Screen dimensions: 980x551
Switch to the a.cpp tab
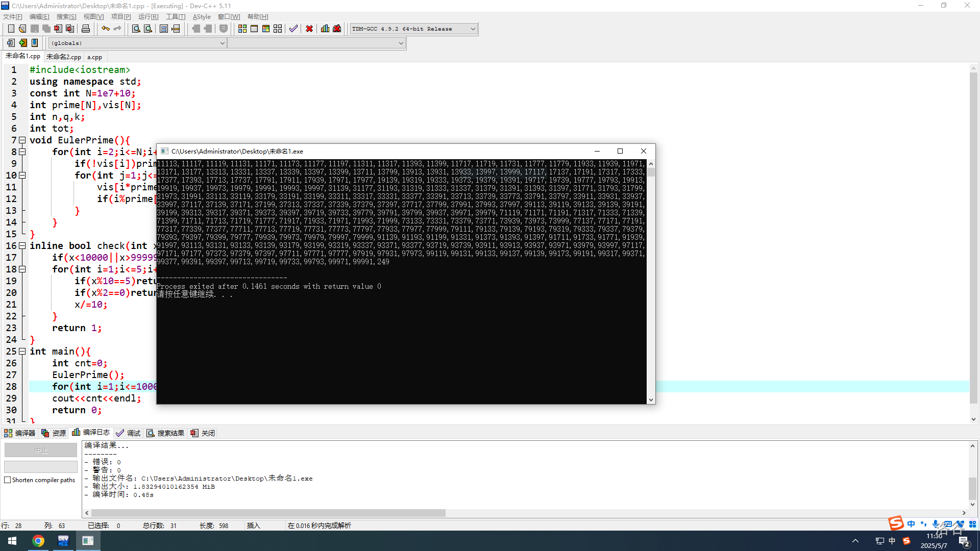tap(94, 57)
